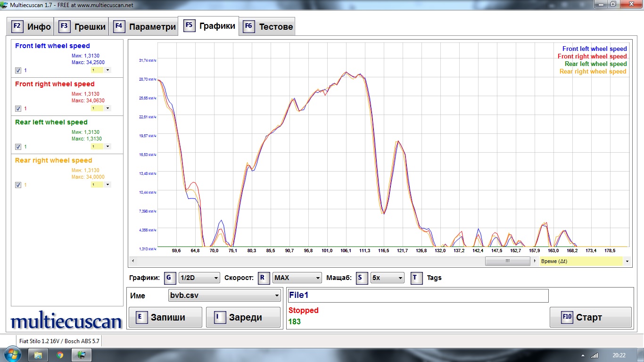Screen dimensions: 644x362
Task: Open the 1/2D graph mode dropdown
Action: (x=199, y=278)
